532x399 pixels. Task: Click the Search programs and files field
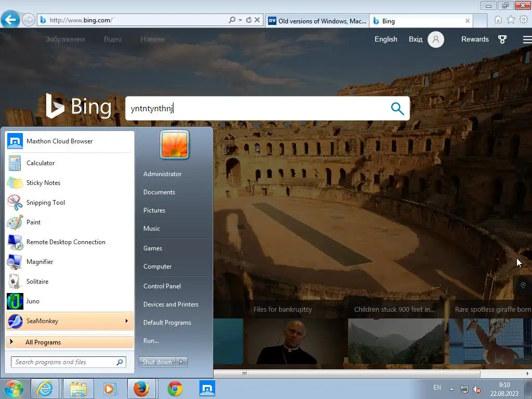click(x=69, y=362)
